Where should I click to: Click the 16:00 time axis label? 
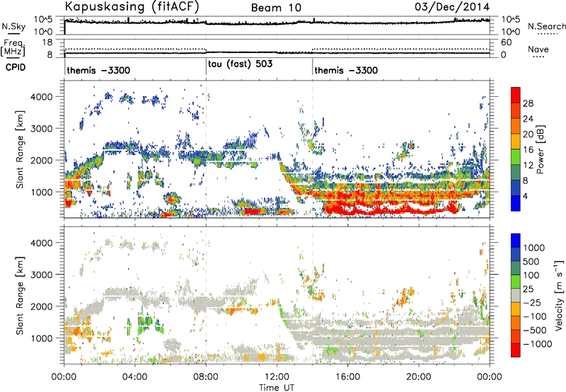[x=347, y=377]
